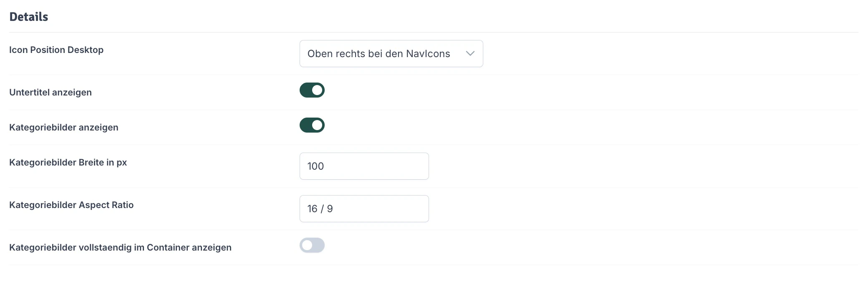868x281 pixels.
Task: Click the selected option "Oben rechts bei den NavIcons"
Action: pos(378,53)
